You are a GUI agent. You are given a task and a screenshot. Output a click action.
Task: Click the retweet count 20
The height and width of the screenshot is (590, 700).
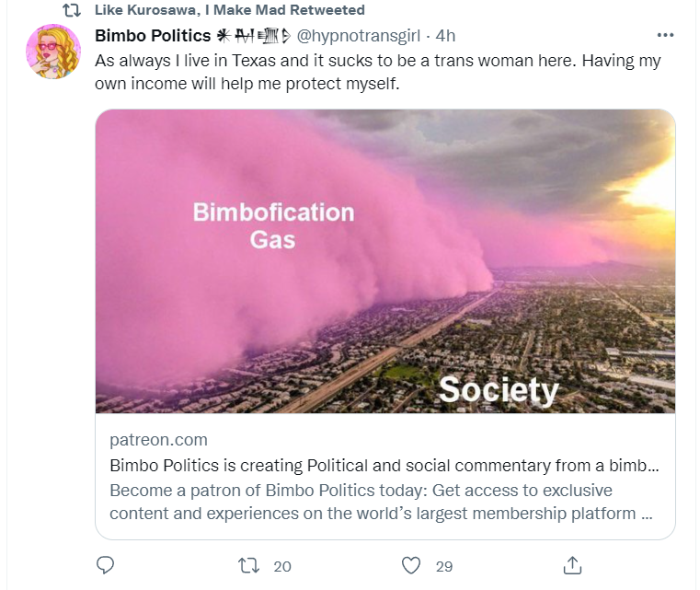point(282,566)
